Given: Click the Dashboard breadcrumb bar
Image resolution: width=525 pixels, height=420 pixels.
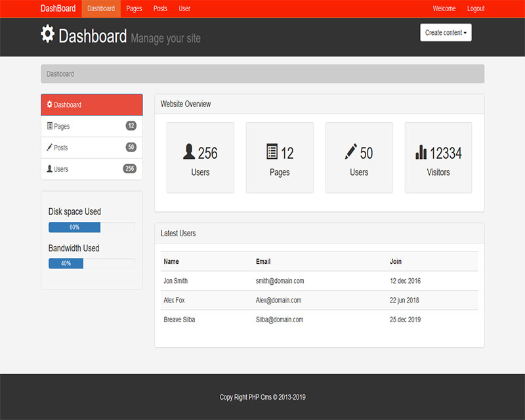Looking at the screenshot, I should coord(262,74).
